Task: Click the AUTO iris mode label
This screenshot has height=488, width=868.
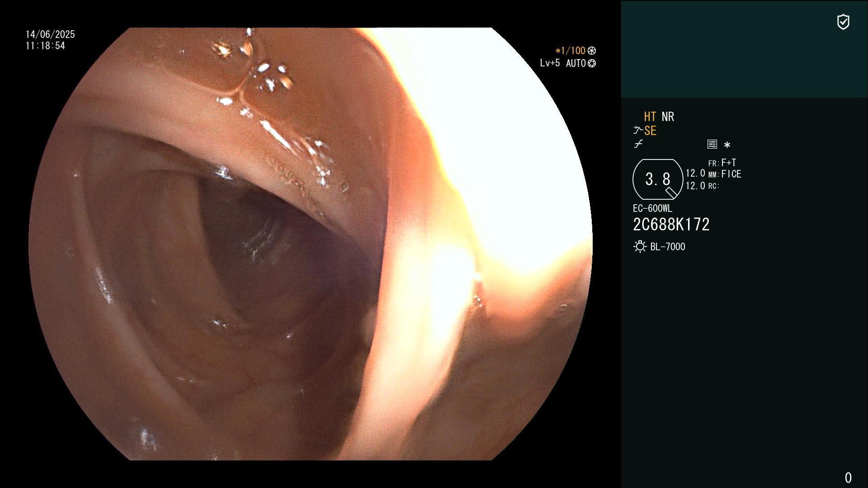Action: click(576, 64)
